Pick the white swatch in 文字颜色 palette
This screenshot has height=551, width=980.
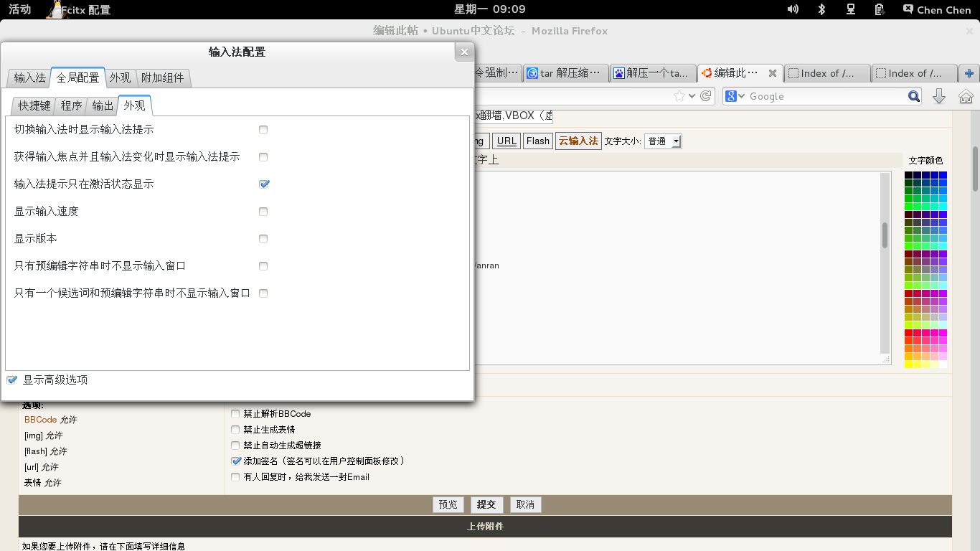pyautogui.click(x=943, y=364)
